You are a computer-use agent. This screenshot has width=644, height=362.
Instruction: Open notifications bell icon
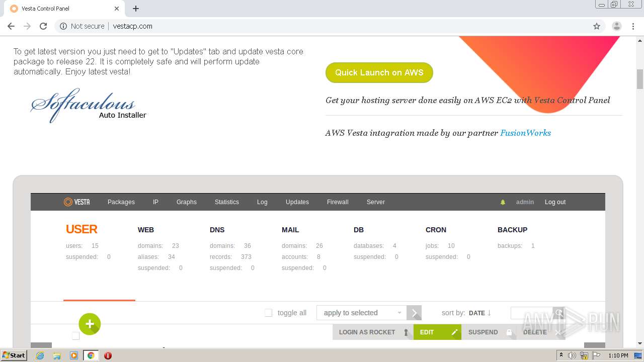pyautogui.click(x=503, y=202)
